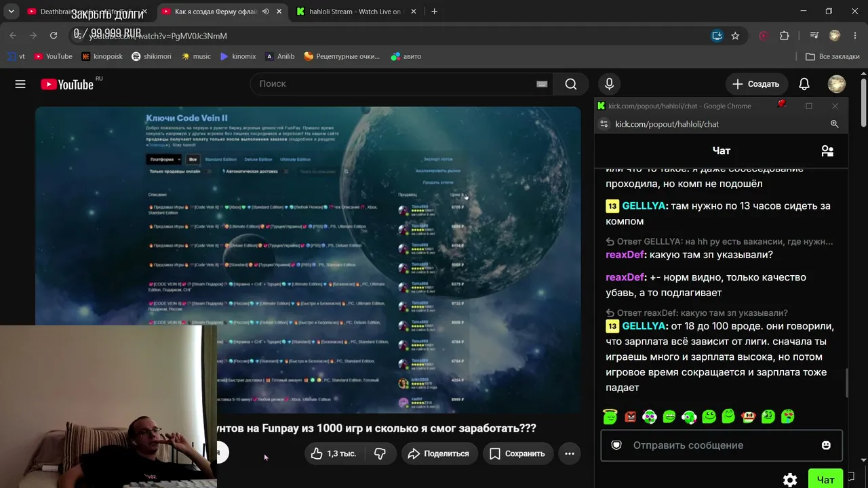This screenshot has width=868, height=488.
Task: Expand the Chrome tab search dropdown
Action: [x=12, y=12]
